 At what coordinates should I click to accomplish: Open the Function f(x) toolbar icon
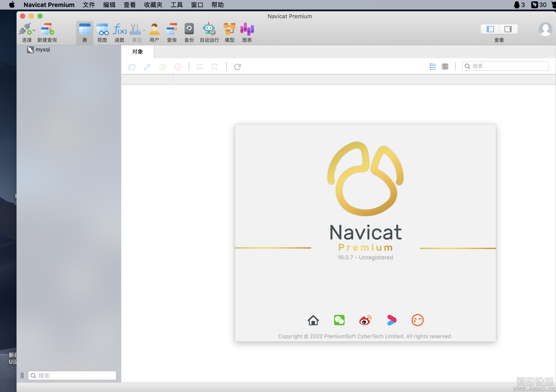point(120,29)
